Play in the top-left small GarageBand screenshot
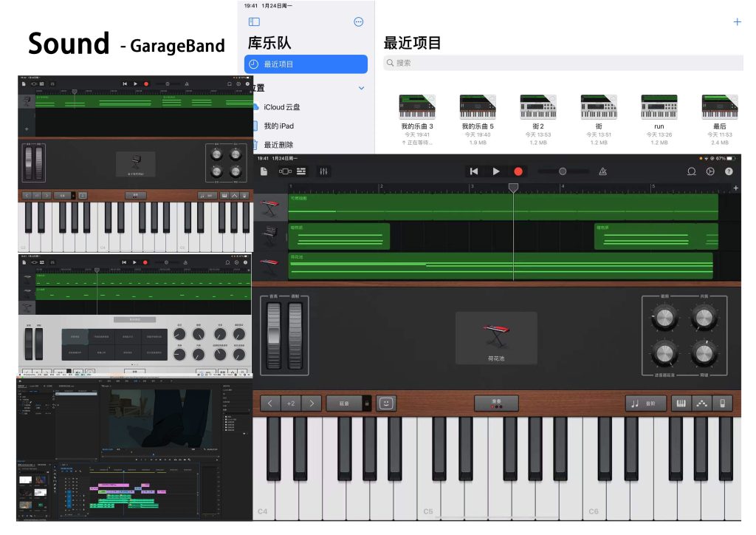 (136, 84)
